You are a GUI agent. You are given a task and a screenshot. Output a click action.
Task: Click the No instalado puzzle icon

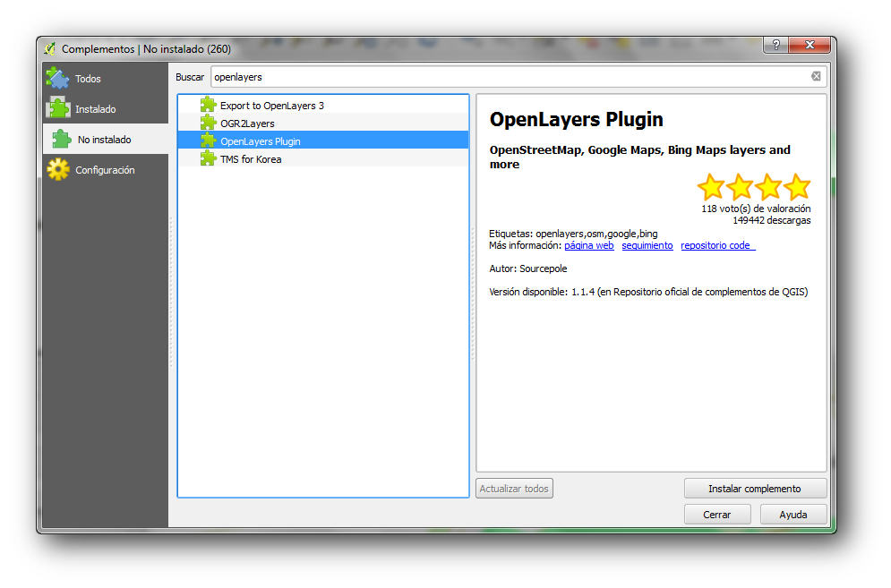[x=61, y=140]
